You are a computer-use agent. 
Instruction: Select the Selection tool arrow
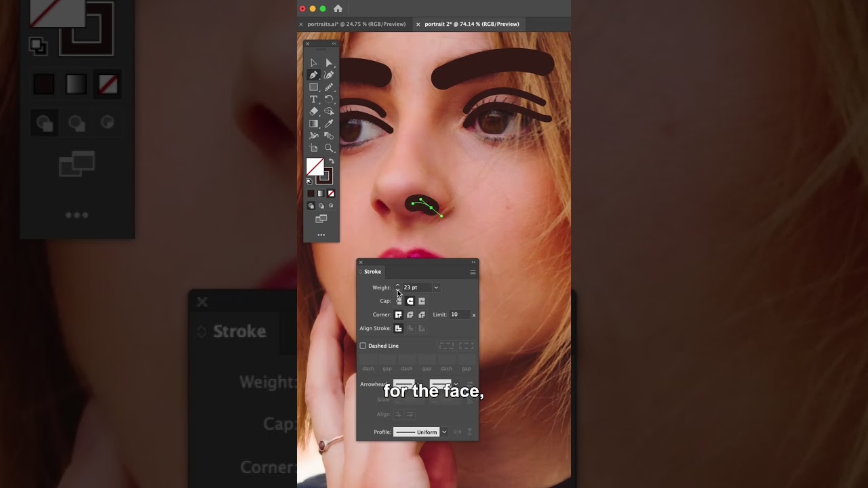point(313,63)
